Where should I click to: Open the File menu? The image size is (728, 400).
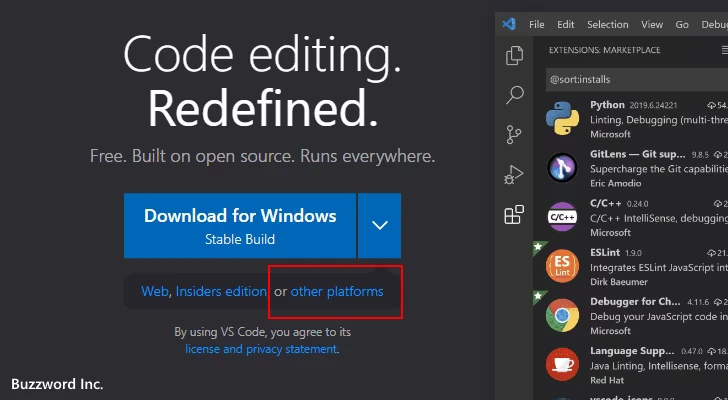click(537, 25)
